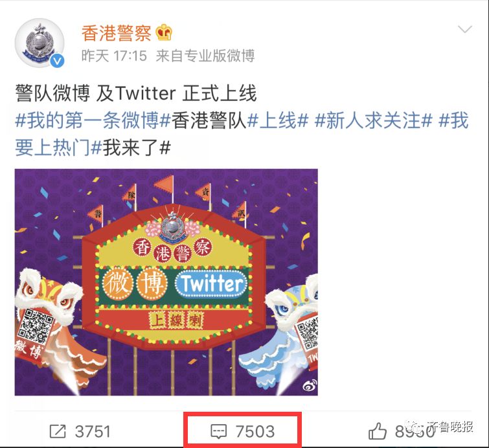
Task: Like the post with thumbs-up icon
Action: [x=378, y=431]
